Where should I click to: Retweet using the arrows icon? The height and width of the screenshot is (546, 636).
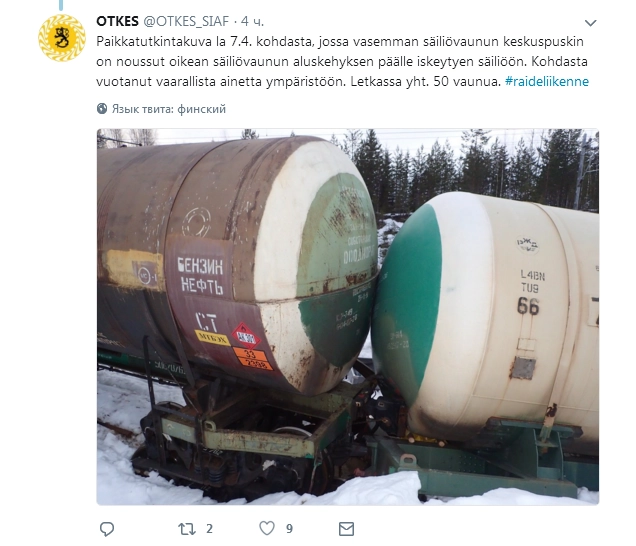coord(187,529)
